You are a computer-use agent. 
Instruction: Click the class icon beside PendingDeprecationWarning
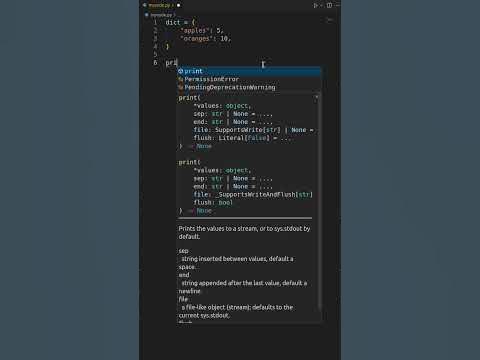click(x=180, y=87)
